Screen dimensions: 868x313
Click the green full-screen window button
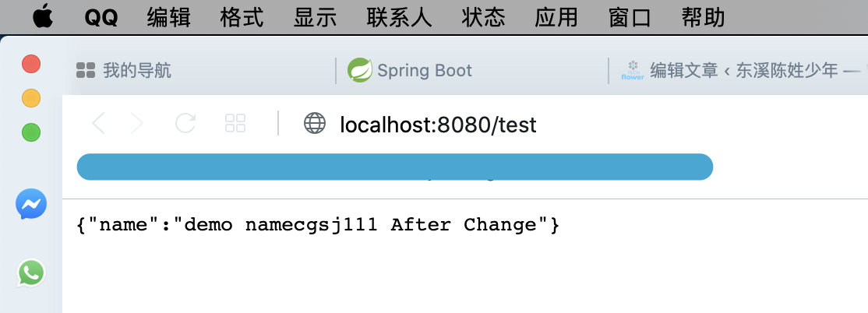tap(31, 132)
